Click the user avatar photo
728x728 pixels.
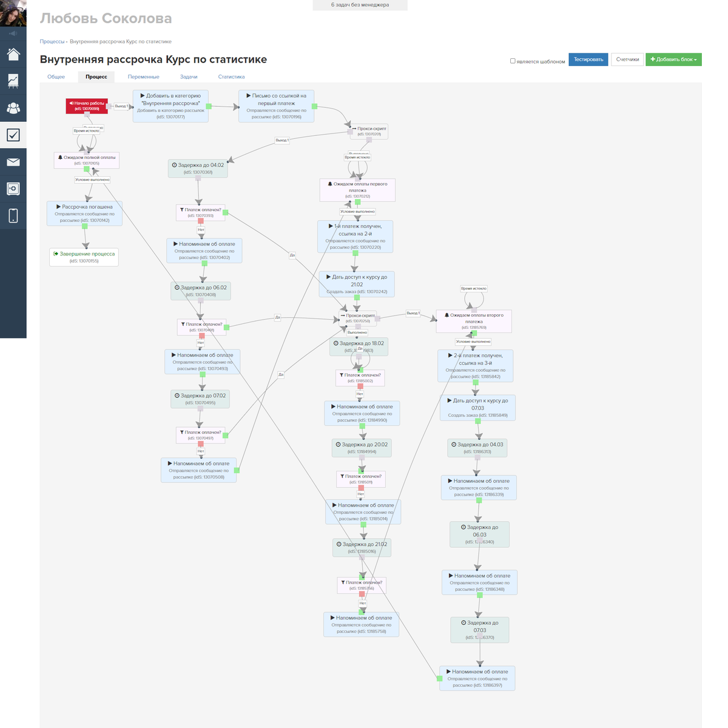(x=13, y=13)
